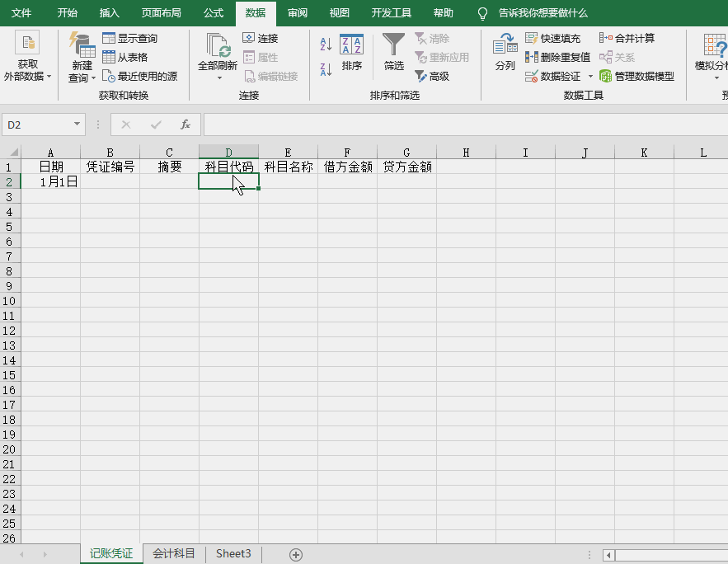
Task: Open 管理数据模型
Action: pos(636,76)
